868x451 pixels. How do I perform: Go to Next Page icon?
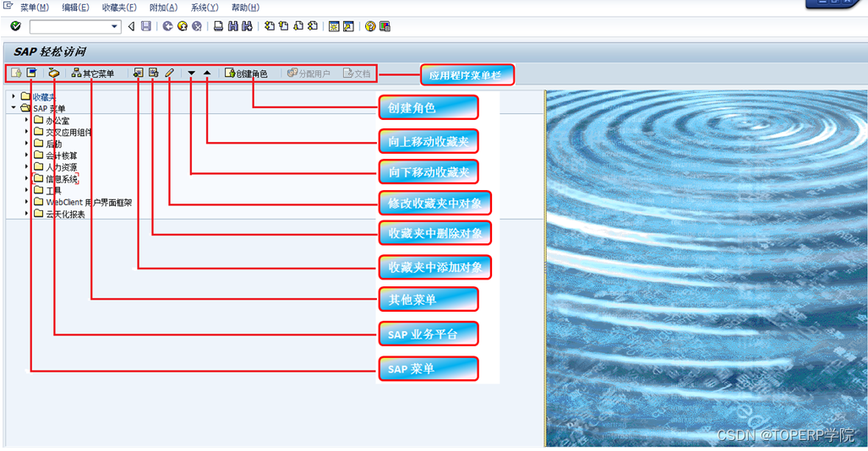(298, 26)
